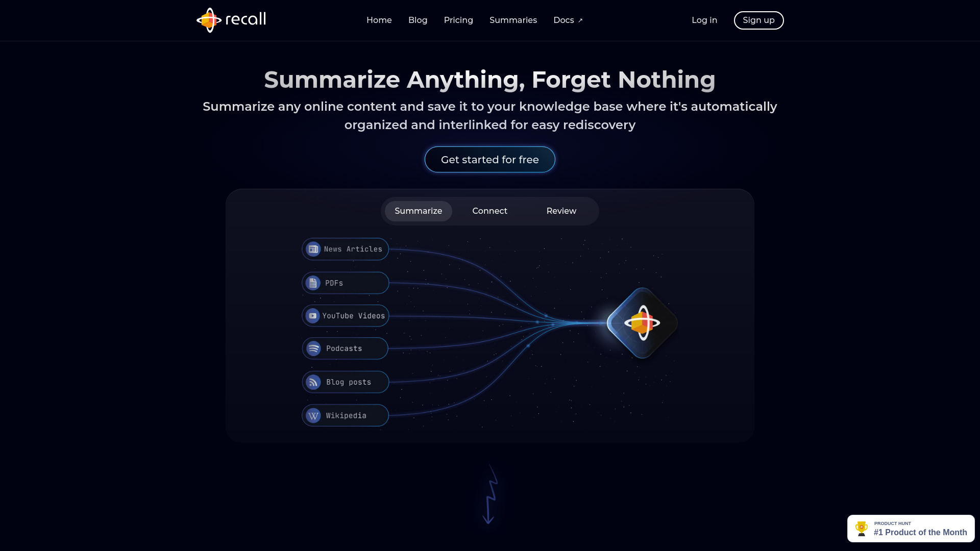Screen dimensions: 980x551
Task: Click the Wikipedia content type icon
Action: pos(313,415)
